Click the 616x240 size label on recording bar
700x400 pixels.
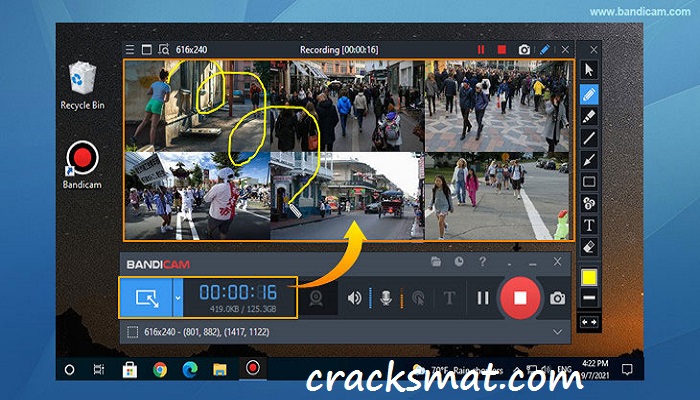point(192,50)
